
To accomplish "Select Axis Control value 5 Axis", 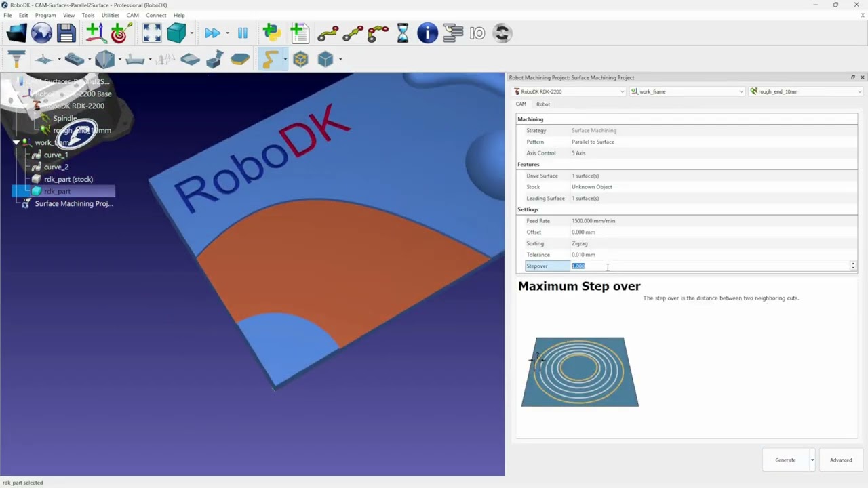I will [578, 153].
